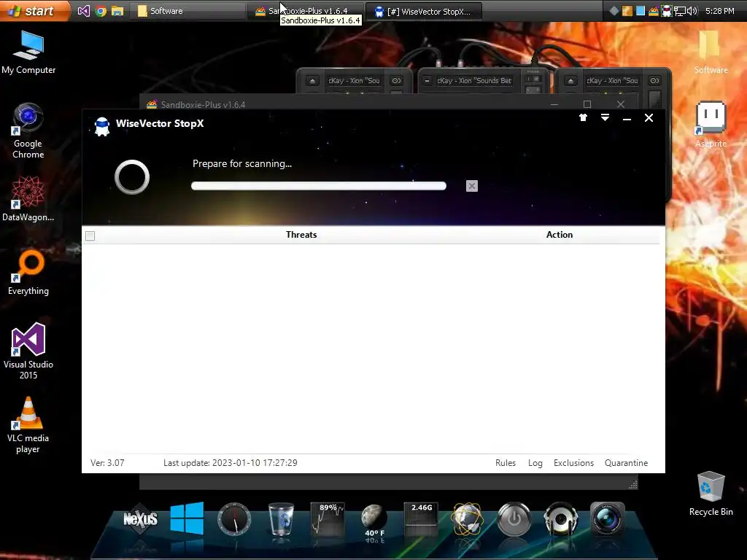The width and height of the screenshot is (747, 560).
Task: Launch Visual Studio from quick launch bar
Action: [83, 10]
